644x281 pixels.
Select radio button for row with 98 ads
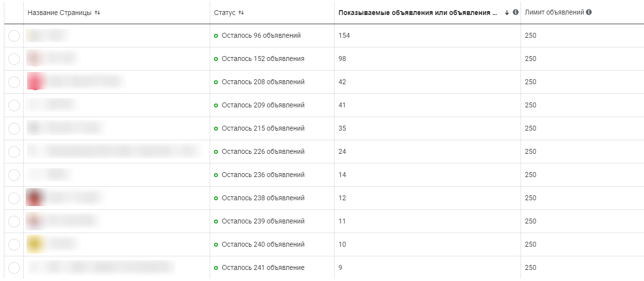point(14,59)
